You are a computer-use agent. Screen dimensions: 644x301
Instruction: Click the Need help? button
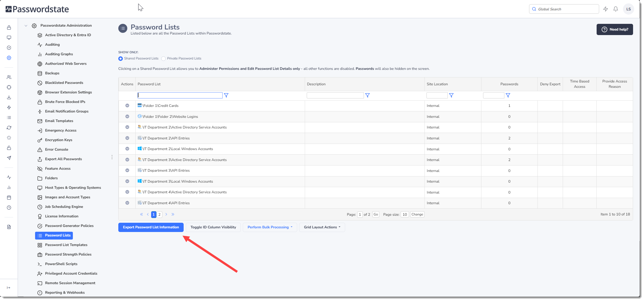[x=615, y=29]
